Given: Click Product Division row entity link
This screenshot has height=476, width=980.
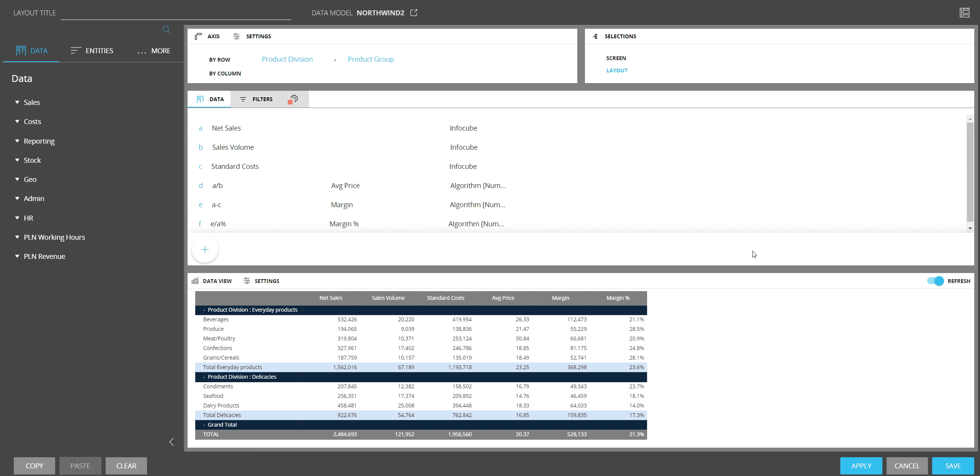Looking at the screenshot, I should 287,59.
